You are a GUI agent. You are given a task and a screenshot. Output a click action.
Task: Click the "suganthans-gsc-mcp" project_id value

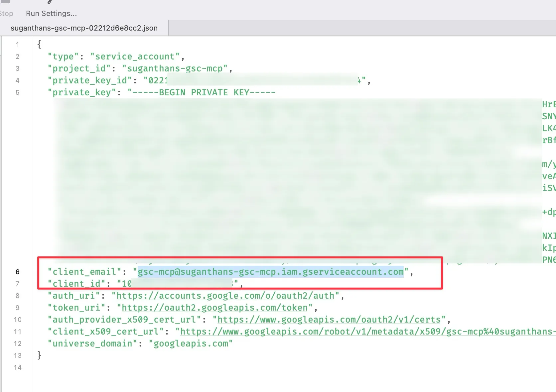175,68
